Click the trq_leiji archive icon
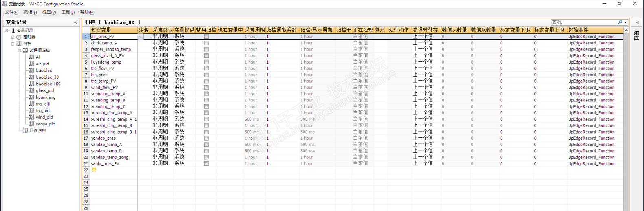The height and width of the screenshot is (211, 644). (31, 104)
